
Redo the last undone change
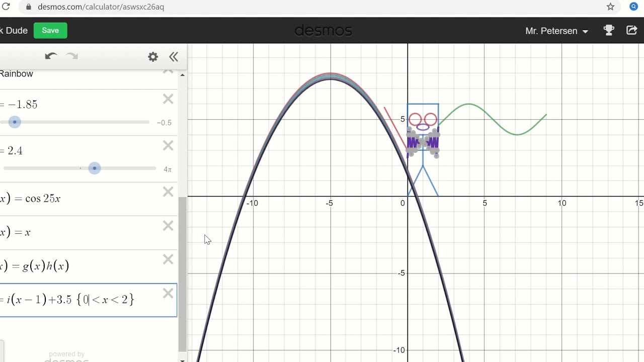coord(72,56)
